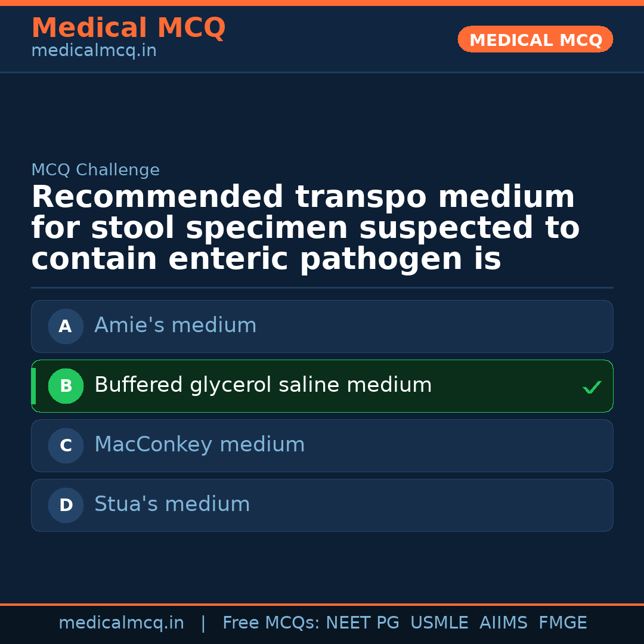Click AIIMS in the footer
Screen dimensions: 644x644
click(x=503, y=623)
